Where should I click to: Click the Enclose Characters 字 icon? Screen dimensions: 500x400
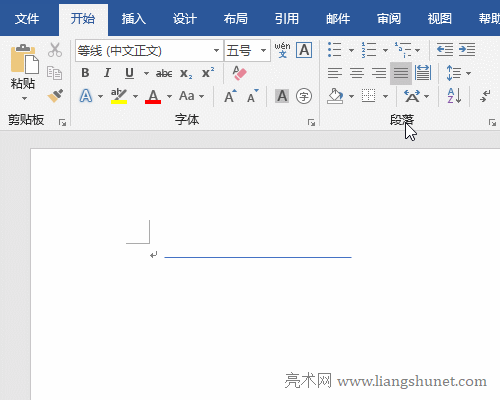pos(304,96)
